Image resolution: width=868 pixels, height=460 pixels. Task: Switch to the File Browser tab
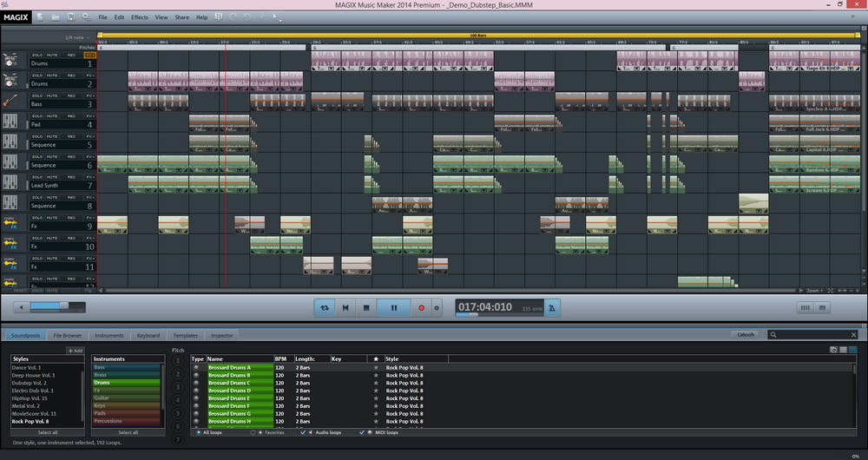tap(68, 335)
